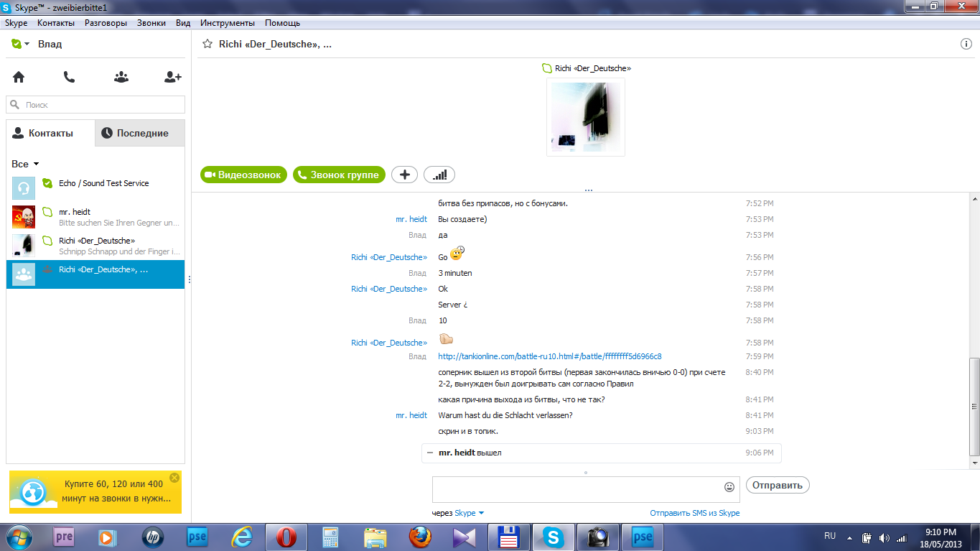This screenshot has height=551, width=980.
Task: Open Windows Start button
Action: coord(19,537)
